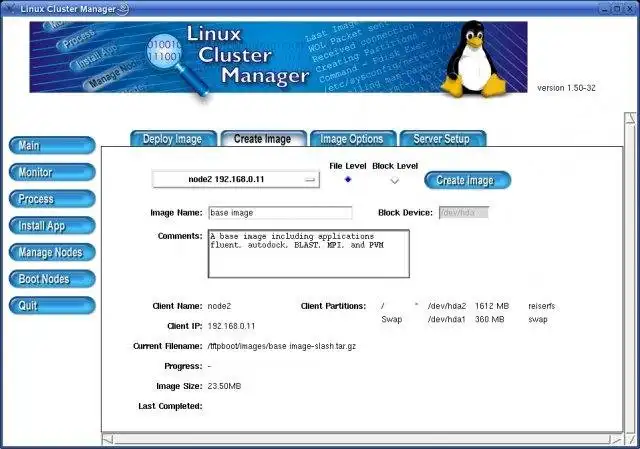Go to the Process section
Screen dimensions: 640x449
tap(52, 199)
